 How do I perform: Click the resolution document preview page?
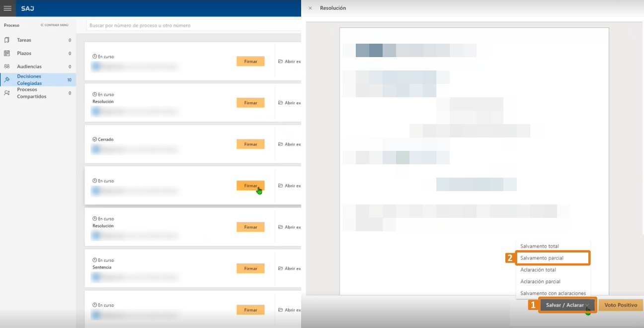(x=474, y=161)
